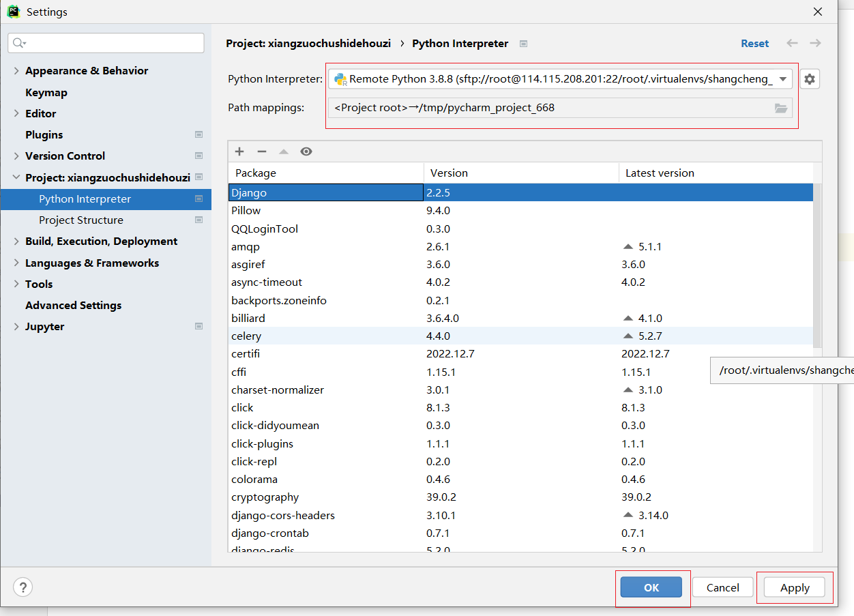Click the help question mark button
The width and height of the screenshot is (854, 616).
point(23,587)
